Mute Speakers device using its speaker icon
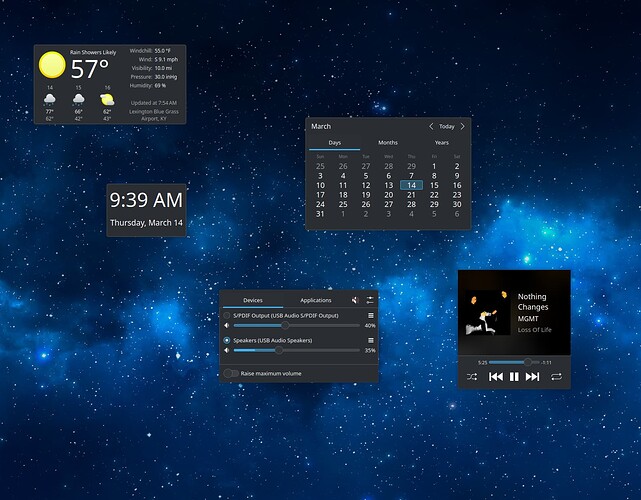This screenshot has width=641, height=500. tap(227, 350)
